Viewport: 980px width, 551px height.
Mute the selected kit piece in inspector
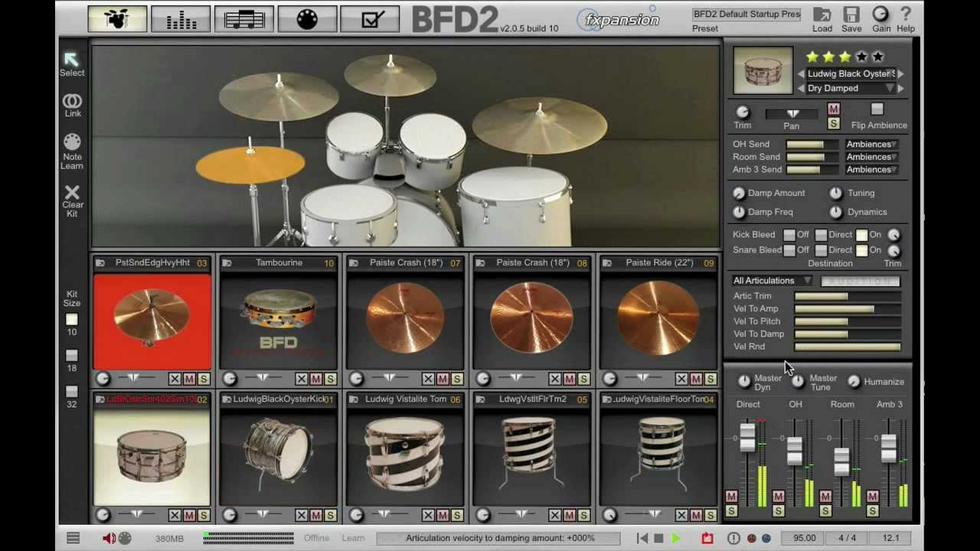[834, 109]
